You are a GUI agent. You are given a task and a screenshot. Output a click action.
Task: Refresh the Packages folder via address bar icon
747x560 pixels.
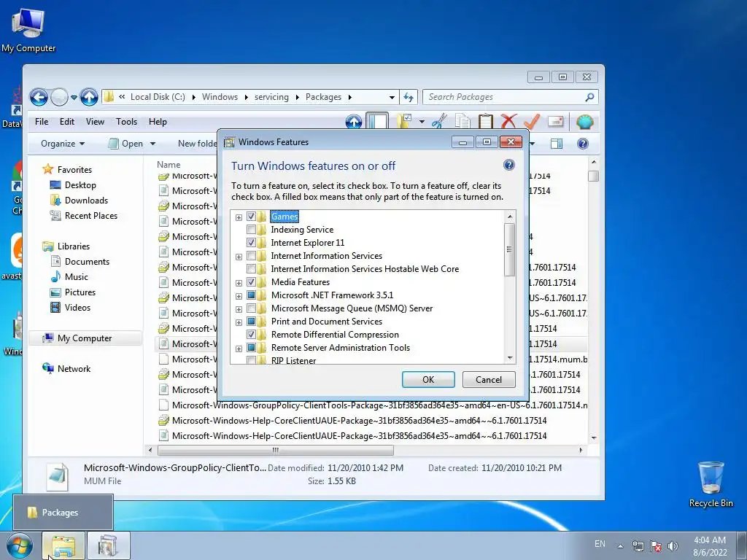(x=409, y=97)
